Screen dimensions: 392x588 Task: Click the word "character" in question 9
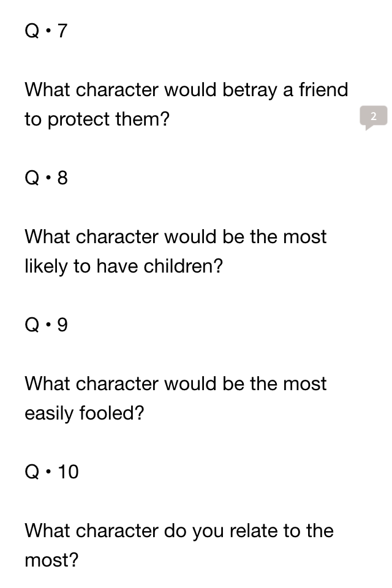[x=116, y=383]
